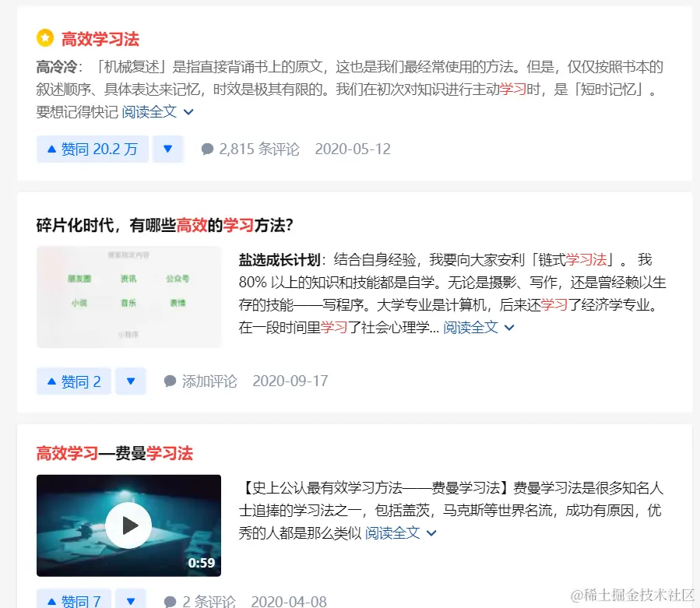Open the 2,815 条评论 comments
Viewport: 700px width, 608px height.
pos(251,149)
